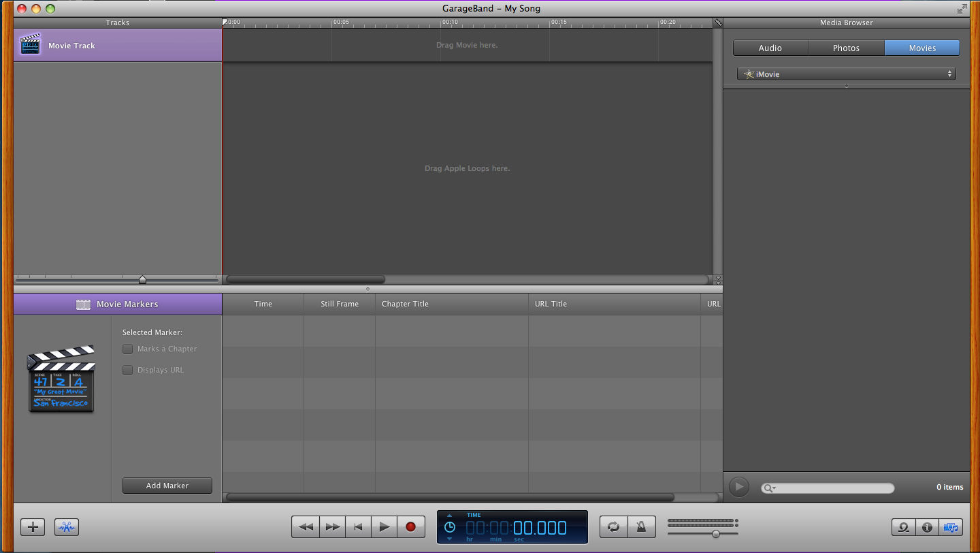Image resolution: width=980 pixels, height=553 pixels.
Task: Click the timeline zoom slider knob
Action: pyautogui.click(x=142, y=279)
